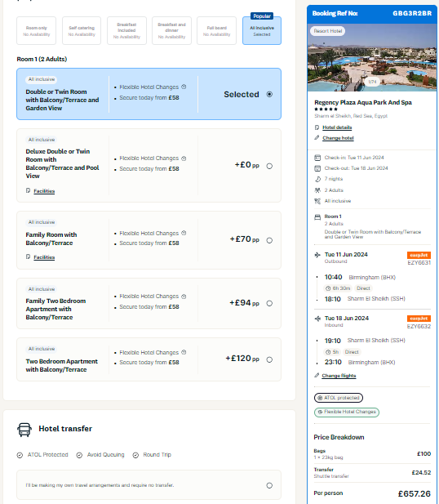Screen dimensions: 439x504
Task: Click info icon for Family Room Flexible Hotel Changes
Action: coord(184,233)
